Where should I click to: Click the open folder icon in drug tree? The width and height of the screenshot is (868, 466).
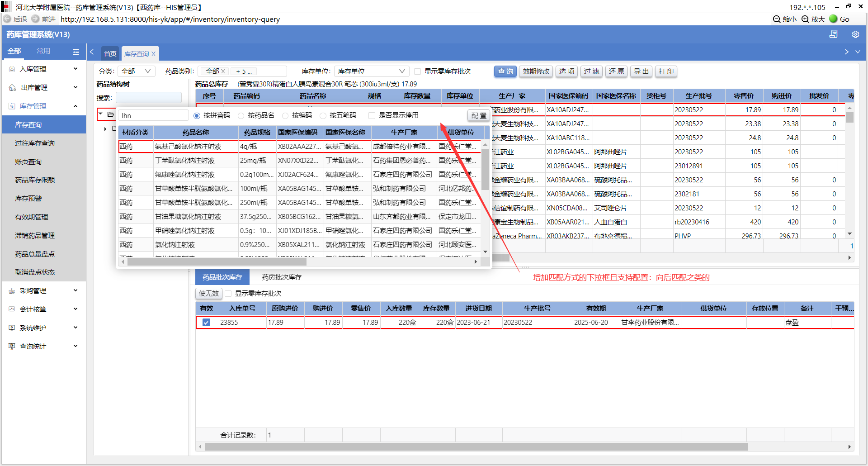tap(110, 114)
